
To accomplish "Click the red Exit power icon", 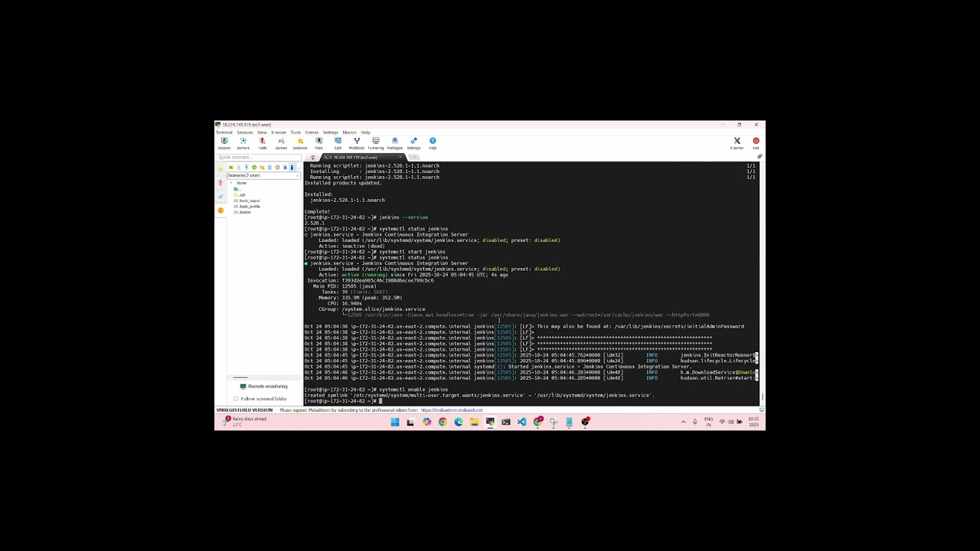I will point(756,143).
